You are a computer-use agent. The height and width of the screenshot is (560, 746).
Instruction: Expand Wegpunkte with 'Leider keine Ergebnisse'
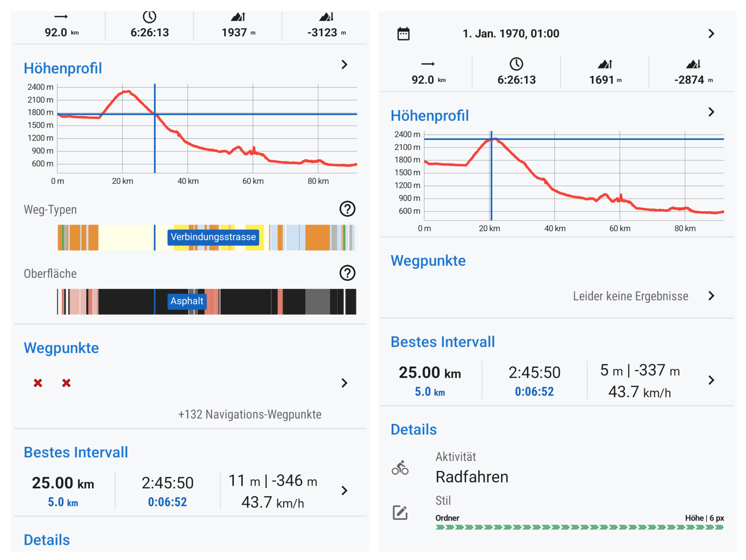(711, 296)
